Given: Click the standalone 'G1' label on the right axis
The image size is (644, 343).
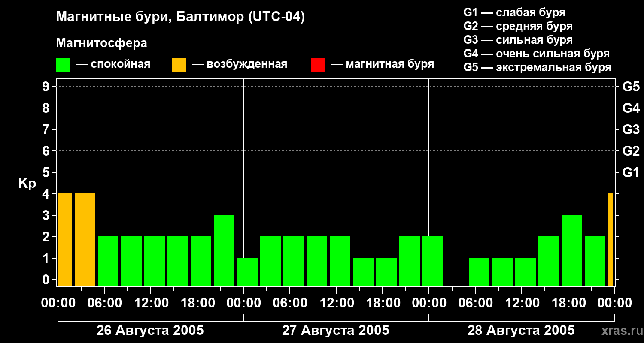Looking at the screenshot, I should 631,172.
